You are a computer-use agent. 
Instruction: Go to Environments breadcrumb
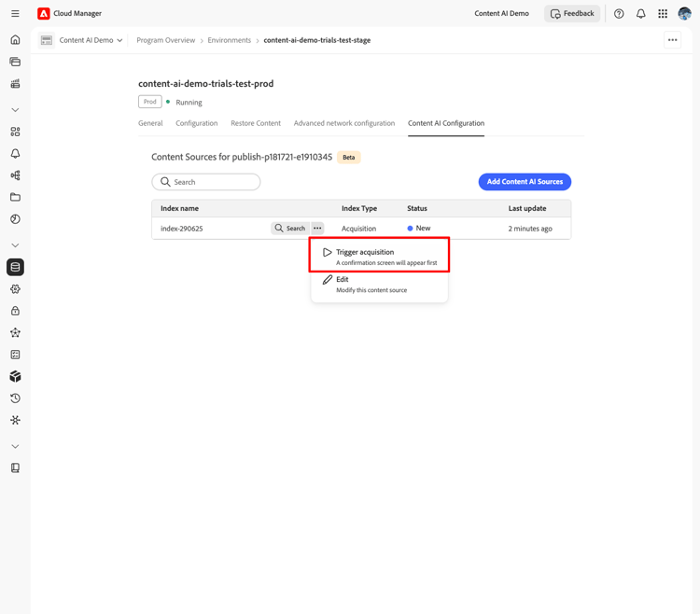coord(229,40)
